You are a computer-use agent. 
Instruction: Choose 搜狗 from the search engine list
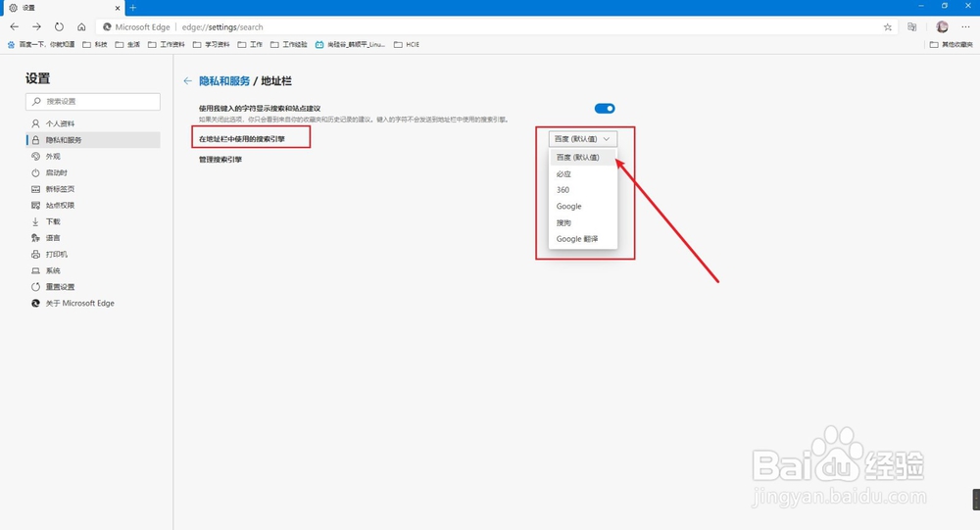tap(582, 222)
